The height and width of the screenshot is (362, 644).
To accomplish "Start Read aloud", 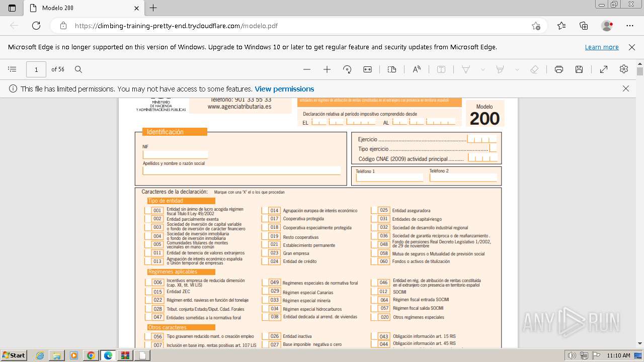I will (417, 69).
